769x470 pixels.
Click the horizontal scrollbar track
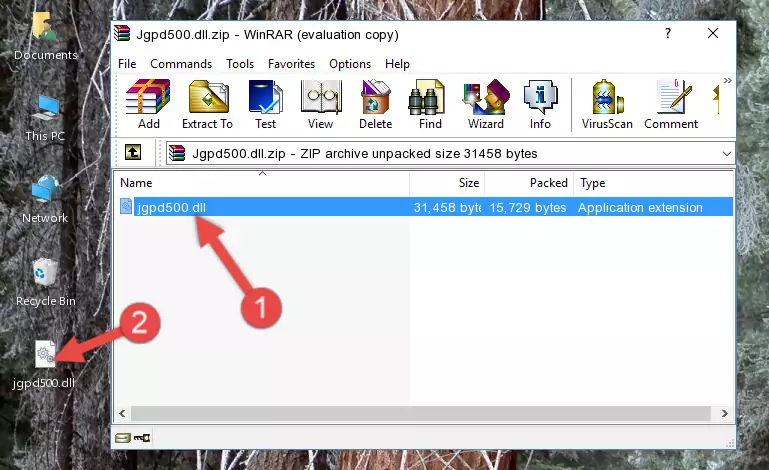coord(421,414)
